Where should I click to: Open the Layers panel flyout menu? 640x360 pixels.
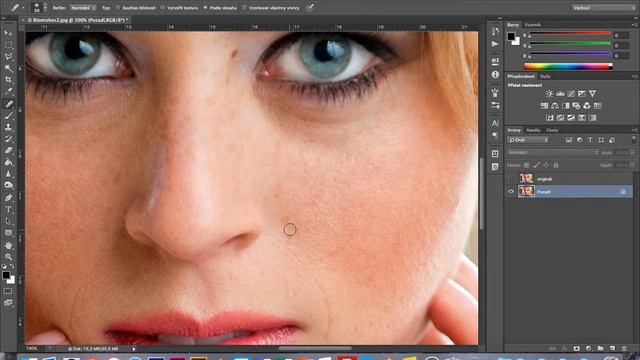click(634, 130)
